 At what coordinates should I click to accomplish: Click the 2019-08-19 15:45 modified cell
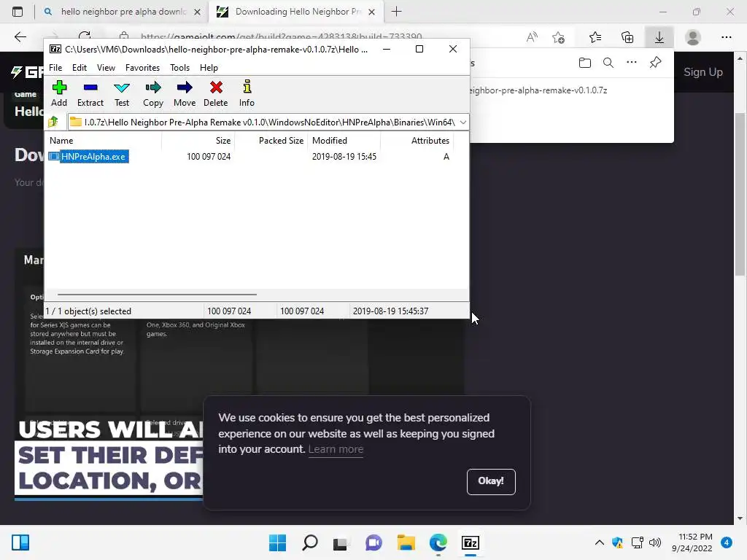tap(344, 157)
